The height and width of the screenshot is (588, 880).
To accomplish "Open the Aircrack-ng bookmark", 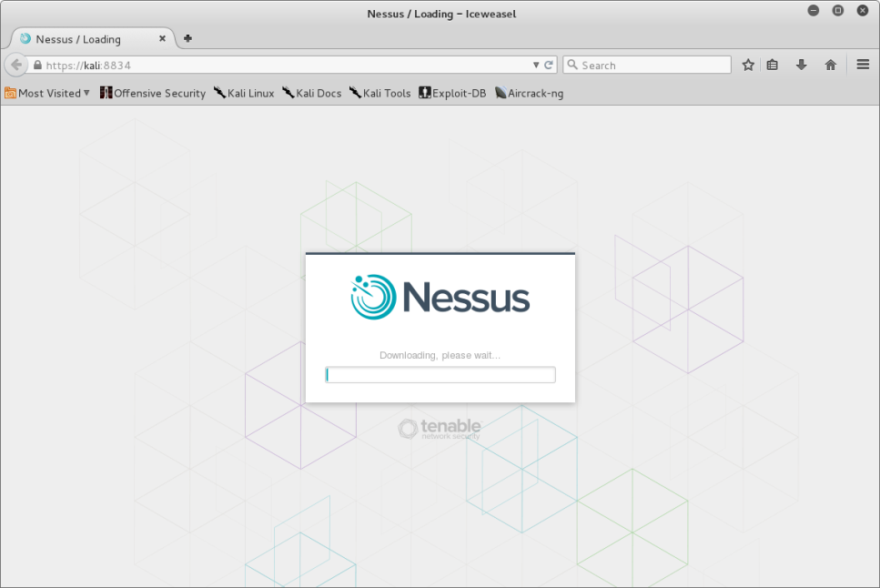I will 529,93.
